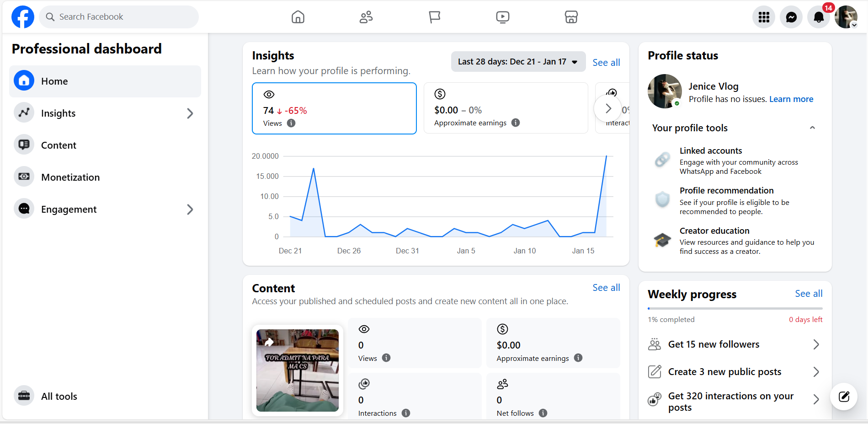Click the -65% views change indicator
This screenshot has height=424, width=868.
click(x=292, y=111)
